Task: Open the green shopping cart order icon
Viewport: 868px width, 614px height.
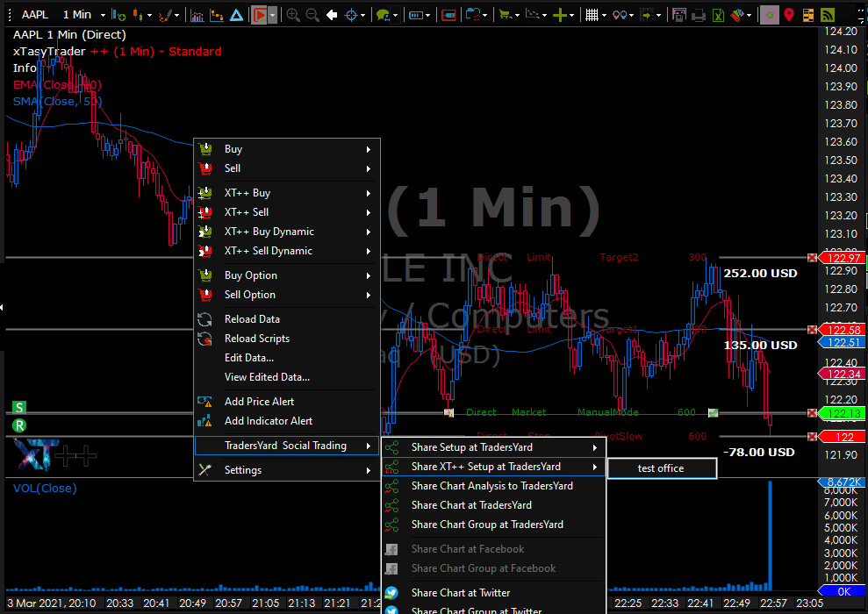Action: pos(505,15)
